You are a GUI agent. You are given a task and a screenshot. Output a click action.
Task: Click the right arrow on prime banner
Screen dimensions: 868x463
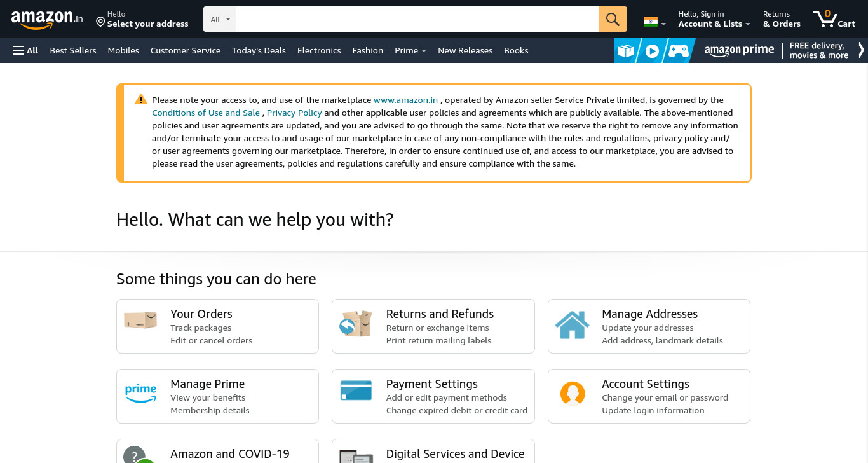click(x=861, y=50)
